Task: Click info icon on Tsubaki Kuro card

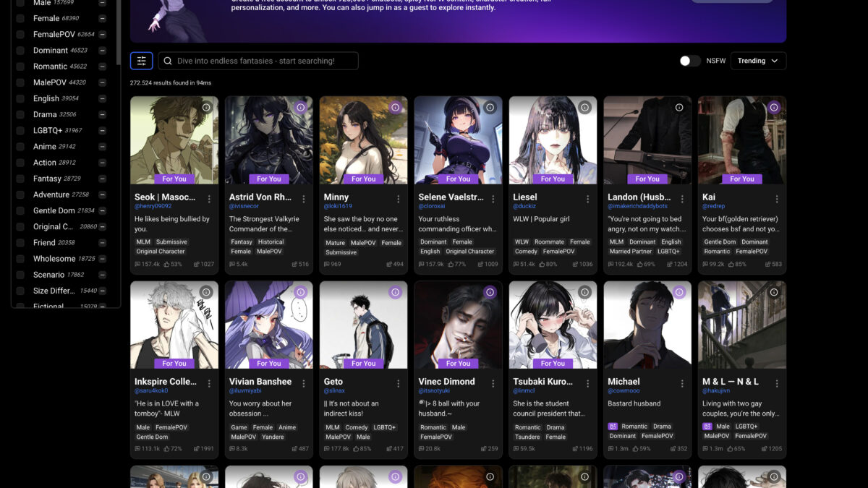Action: [x=584, y=293]
